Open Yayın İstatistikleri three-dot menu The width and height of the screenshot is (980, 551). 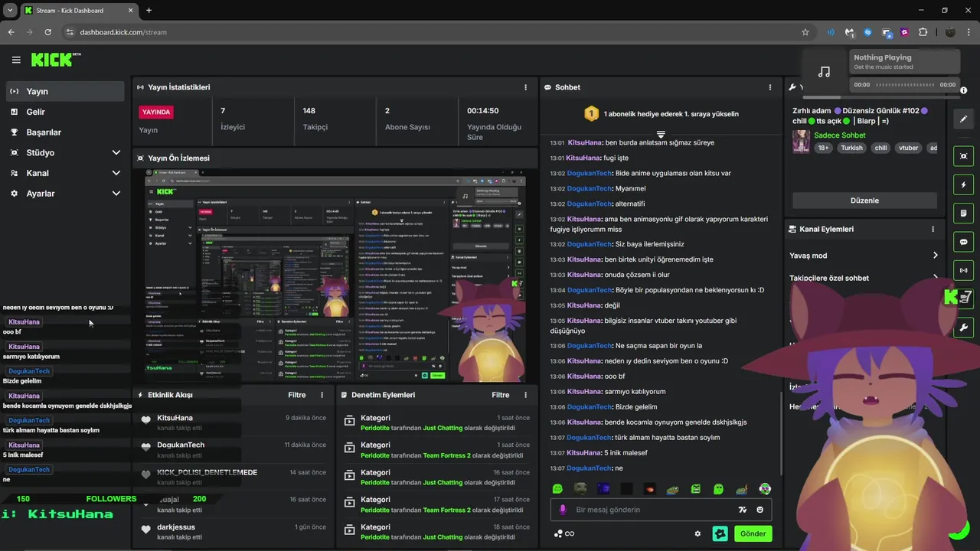(525, 87)
